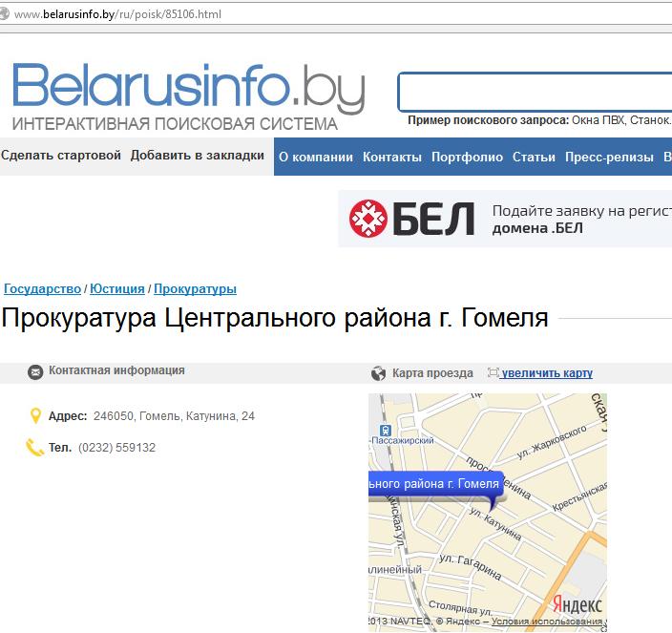This screenshot has width=672, height=633.
Task: Click the envelope icon beside Контактная информация
Action: 35,371
